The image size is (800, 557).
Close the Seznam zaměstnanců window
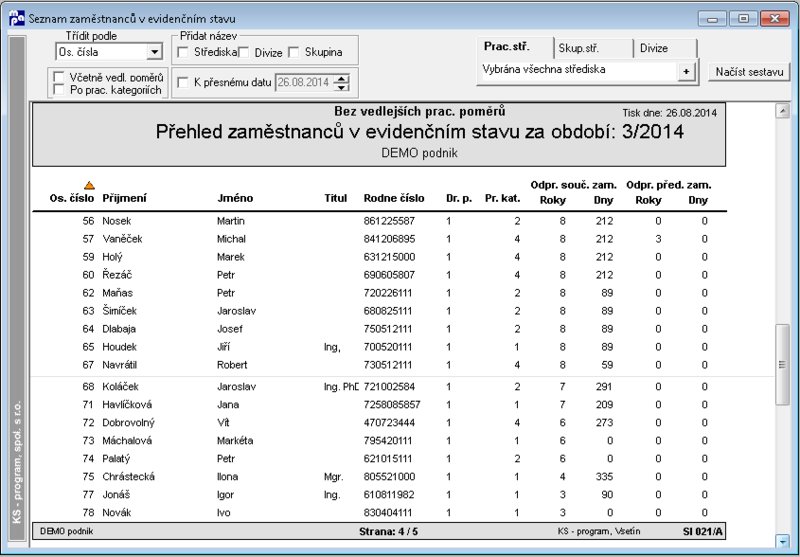(774, 19)
